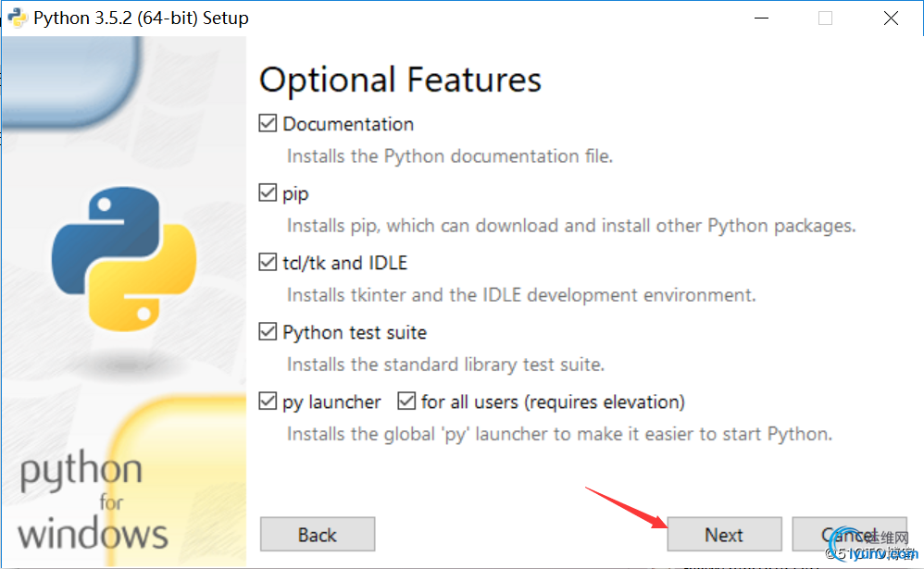Disable the pip feature checkbox
This screenshot has height=569, width=924.
click(x=268, y=193)
